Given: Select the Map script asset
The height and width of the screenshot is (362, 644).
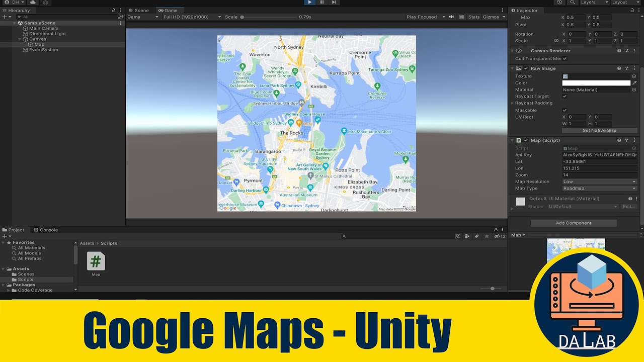Looking at the screenshot, I should (96, 264).
